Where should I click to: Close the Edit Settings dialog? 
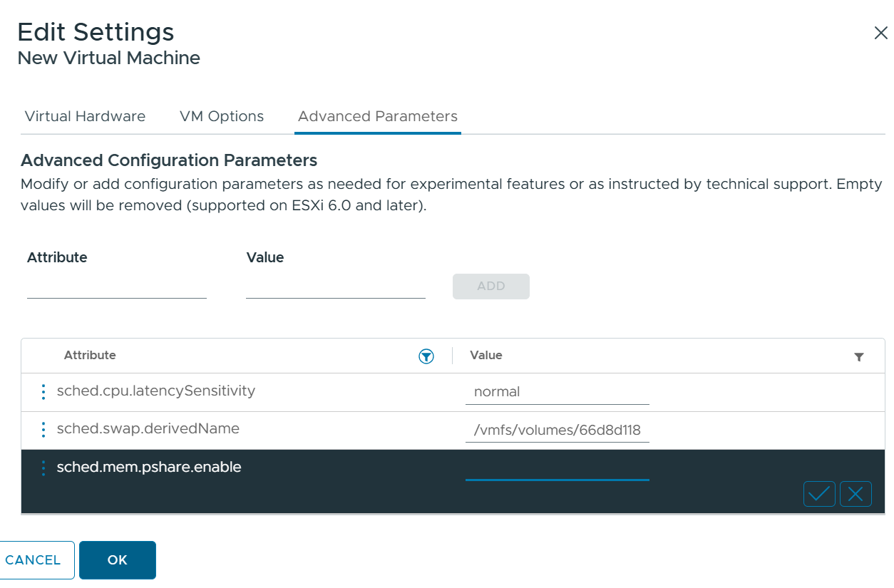(880, 33)
